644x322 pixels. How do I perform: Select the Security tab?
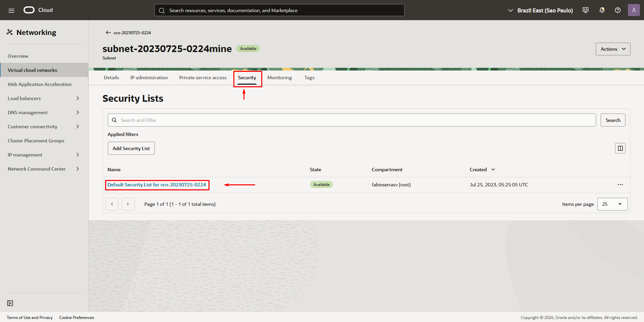coord(247,78)
